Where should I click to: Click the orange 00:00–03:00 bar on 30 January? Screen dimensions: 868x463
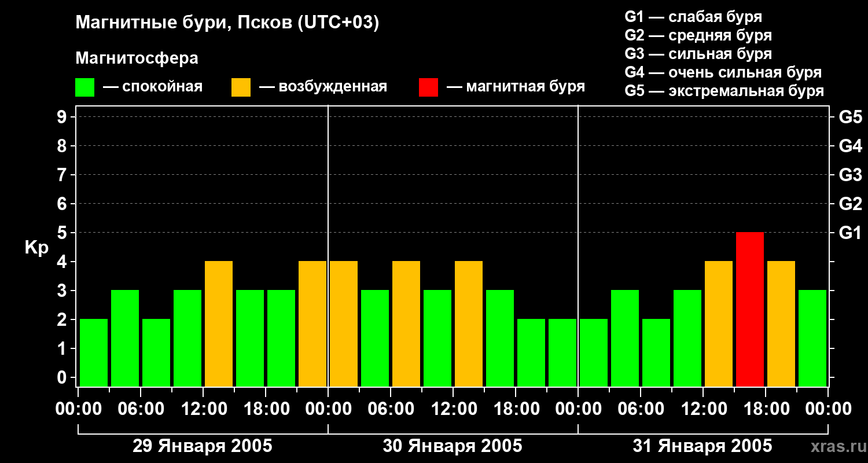pos(344,324)
